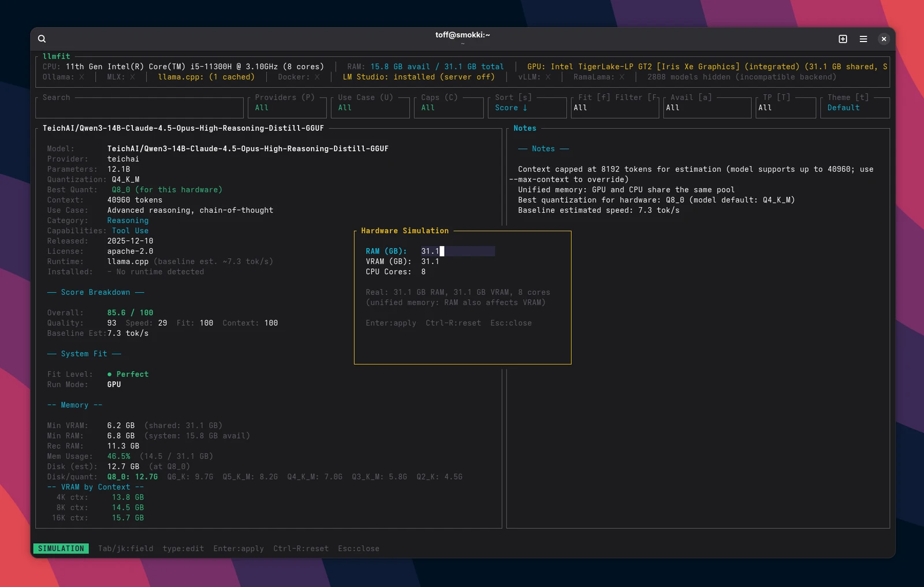Close the terminal window
924x587 pixels.
[x=884, y=39]
